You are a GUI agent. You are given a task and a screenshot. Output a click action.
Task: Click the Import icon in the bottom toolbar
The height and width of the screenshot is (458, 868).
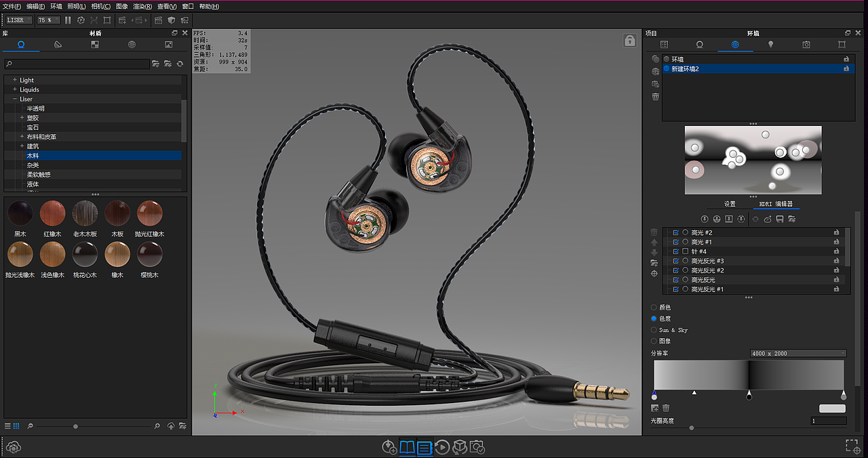coord(389,447)
